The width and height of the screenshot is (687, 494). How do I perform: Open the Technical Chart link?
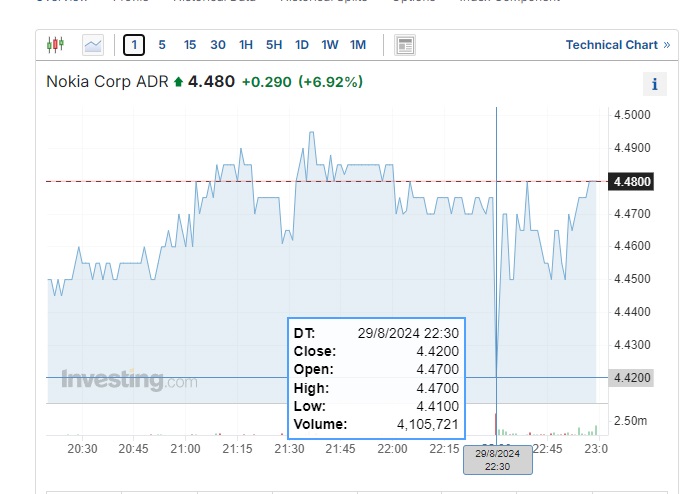pyautogui.click(x=611, y=45)
